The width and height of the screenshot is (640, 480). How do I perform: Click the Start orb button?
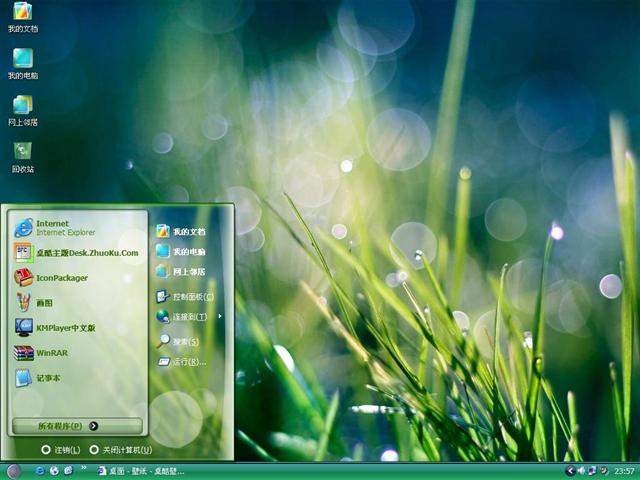(13, 471)
